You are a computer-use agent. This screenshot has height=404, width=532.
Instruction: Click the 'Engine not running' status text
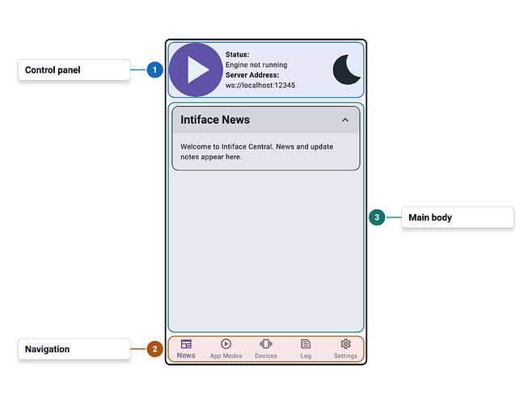point(256,65)
